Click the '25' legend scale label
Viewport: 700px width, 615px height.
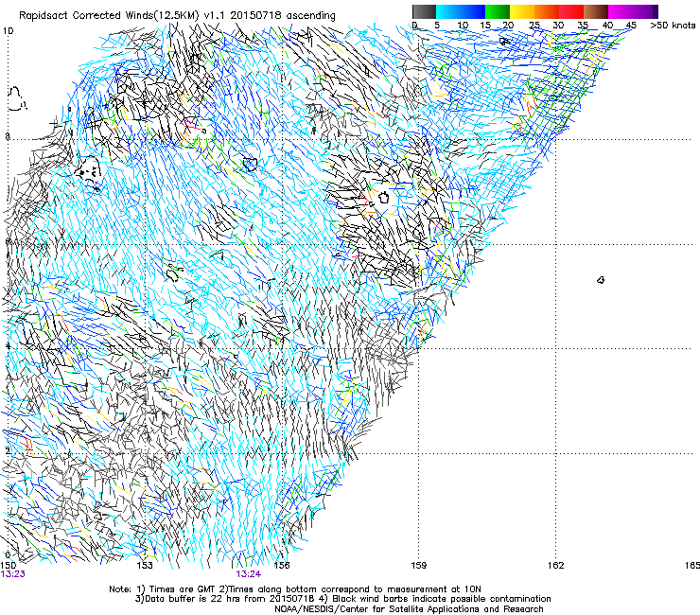(x=534, y=26)
